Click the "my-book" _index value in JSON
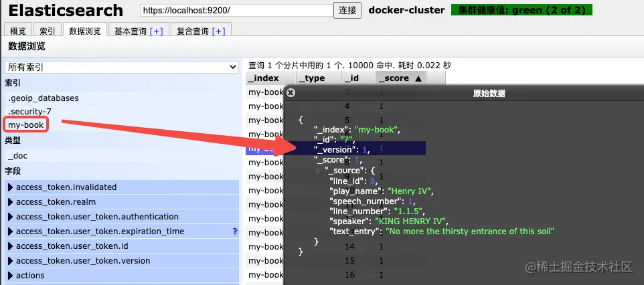Image resolution: width=644 pixels, height=285 pixels. (376, 130)
